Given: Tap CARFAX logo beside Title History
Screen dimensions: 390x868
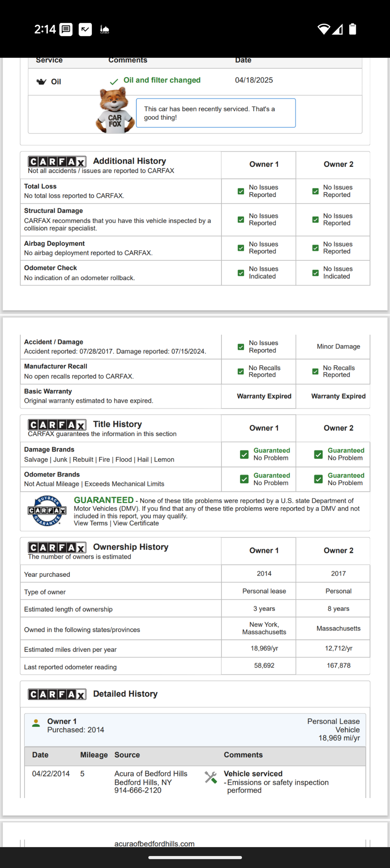Looking at the screenshot, I should click(57, 425).
